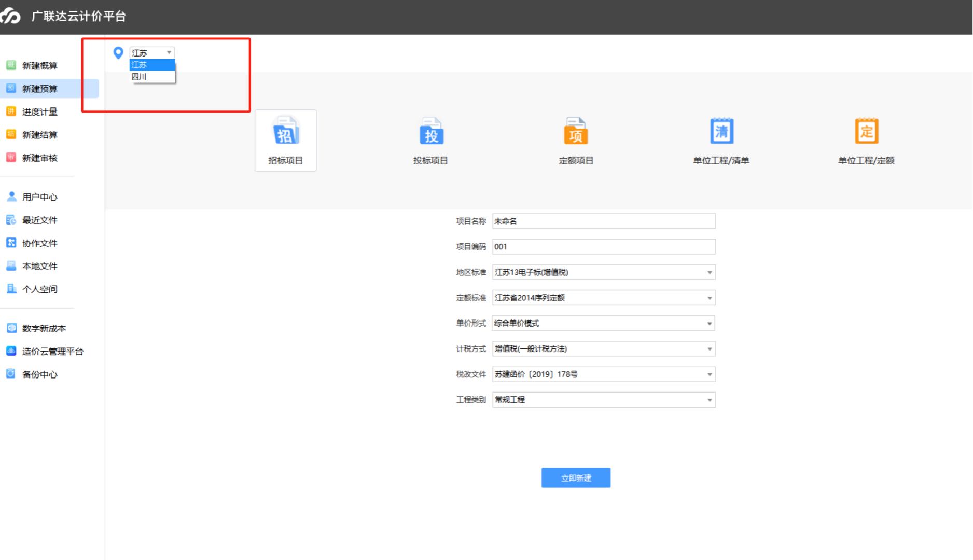
Task: Click the 数字新成本 icon
Action: [11, 328]
